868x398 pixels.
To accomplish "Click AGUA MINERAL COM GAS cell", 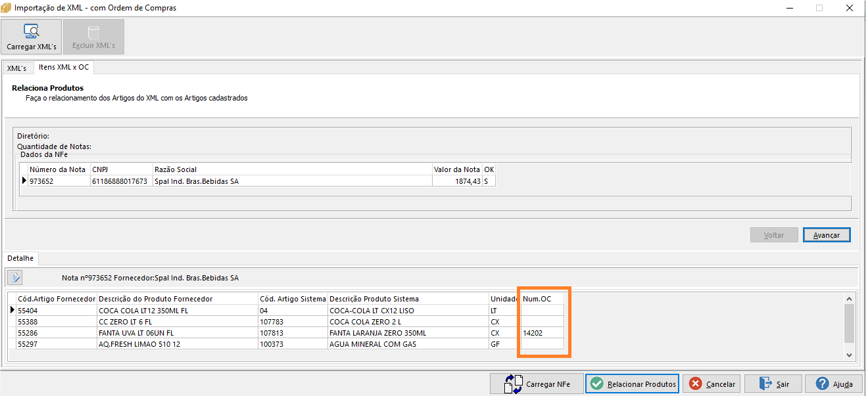I will point(408,344).
